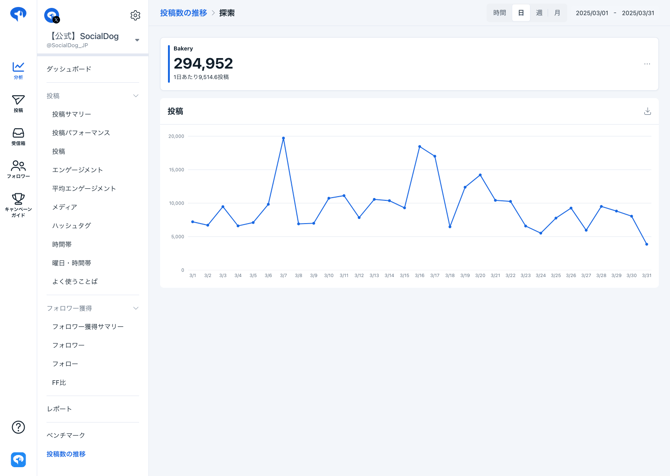Viewport: 670px width, 476px height.
Task: Click the 投稿数の推移 breadcrumb link
Action: pos(184,13)
